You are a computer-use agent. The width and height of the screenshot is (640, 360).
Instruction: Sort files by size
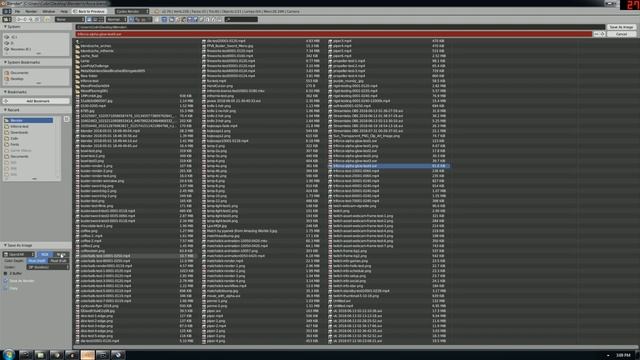(148, 19)
